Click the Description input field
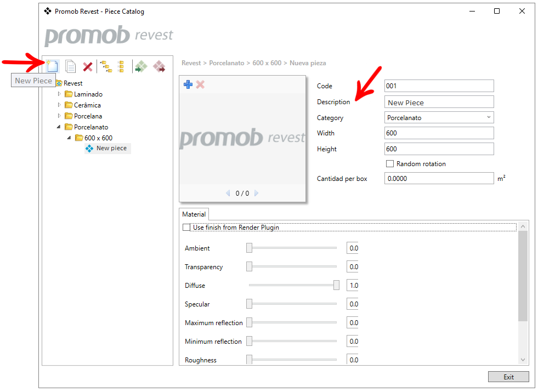Screen dimensions: 538x392 coord(439,102)
